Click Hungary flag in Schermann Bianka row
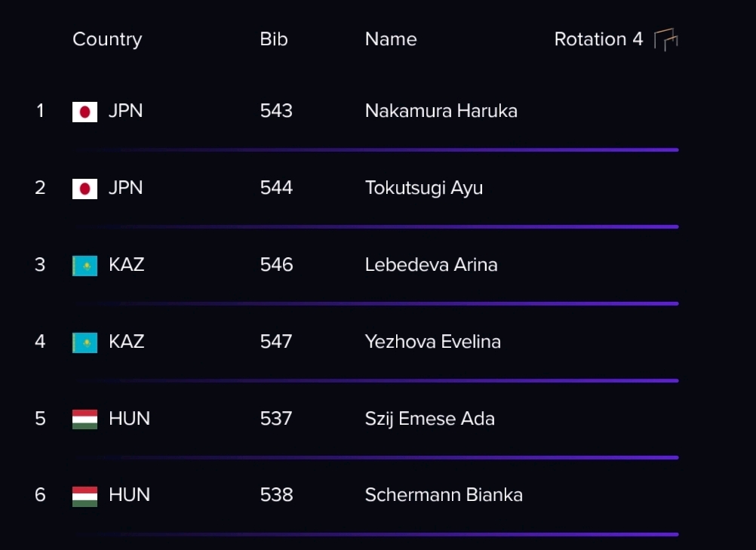This screenshot has width=756, height=550. [x=85, y=496]
